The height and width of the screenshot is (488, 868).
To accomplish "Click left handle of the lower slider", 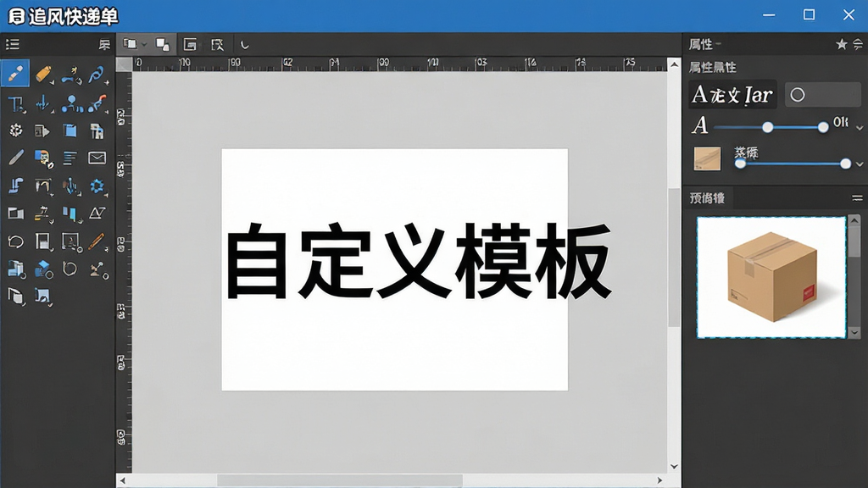I will pyautogui.click(x=740, y=164).
